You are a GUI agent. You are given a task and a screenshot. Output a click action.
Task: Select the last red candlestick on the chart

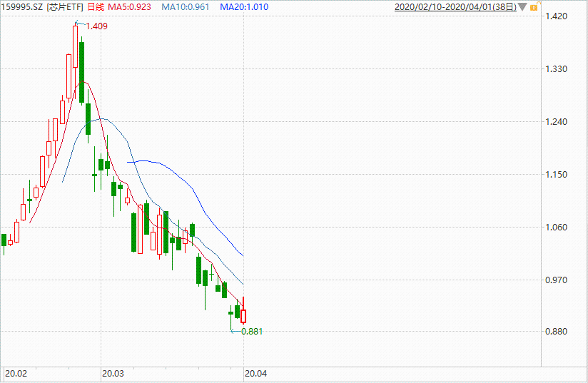(x=243, y=315)
